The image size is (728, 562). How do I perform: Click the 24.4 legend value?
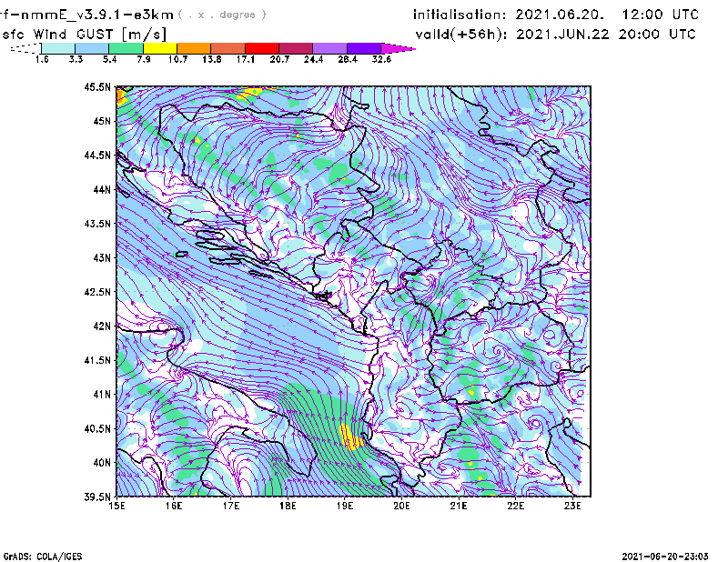pos(313,59)
